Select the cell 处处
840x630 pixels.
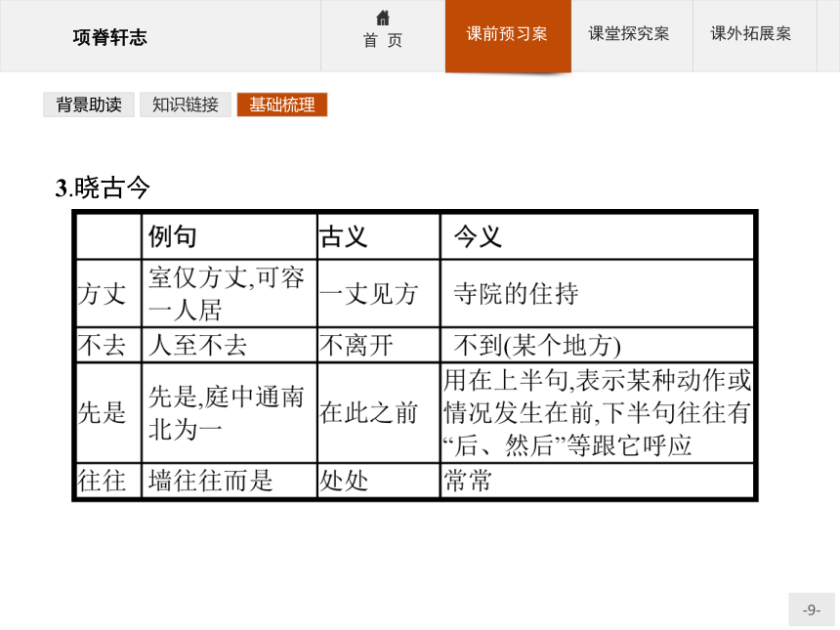coord(379,481)
